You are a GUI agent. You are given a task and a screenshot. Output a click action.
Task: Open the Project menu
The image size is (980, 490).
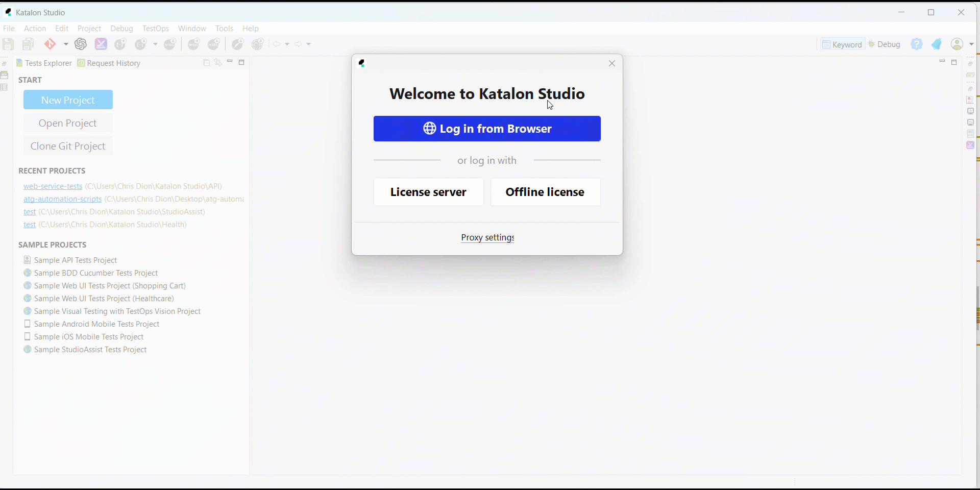click(x=89, y=28)
